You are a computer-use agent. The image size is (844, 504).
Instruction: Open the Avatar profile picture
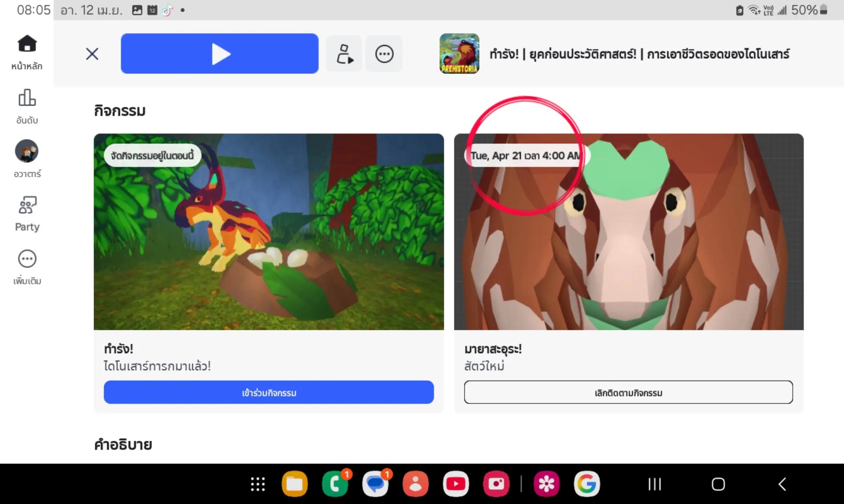27,151
